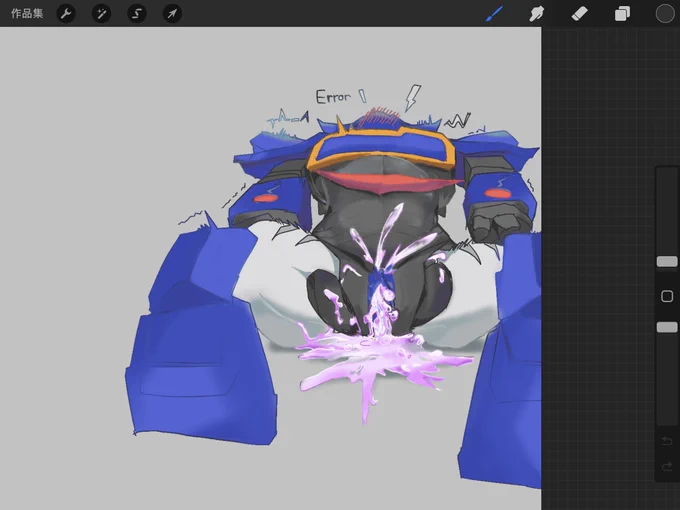The width and height of the screenshot is (680, 510).
Task: Tap the square modify button between sliders
Action: [667, 296]
